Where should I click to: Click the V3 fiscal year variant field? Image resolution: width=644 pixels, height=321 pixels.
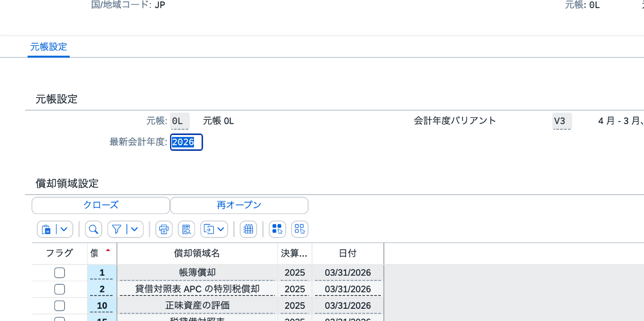[x=562, y=121]
